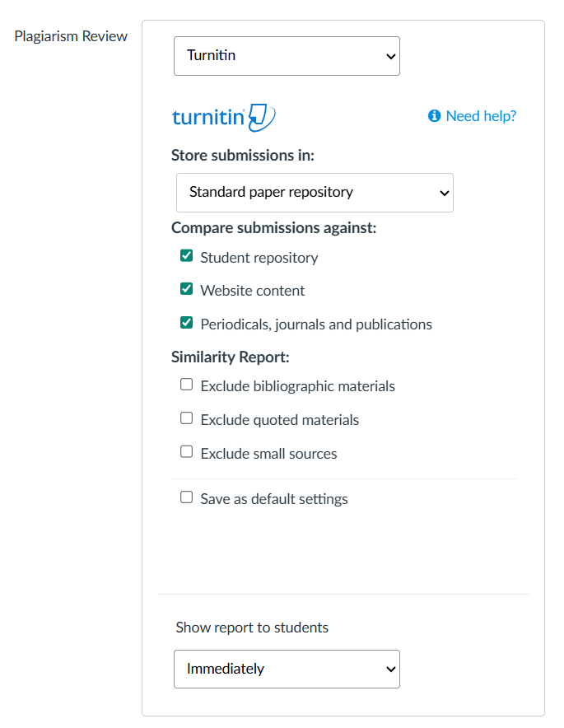Open the Need help? link

[481, 116]
